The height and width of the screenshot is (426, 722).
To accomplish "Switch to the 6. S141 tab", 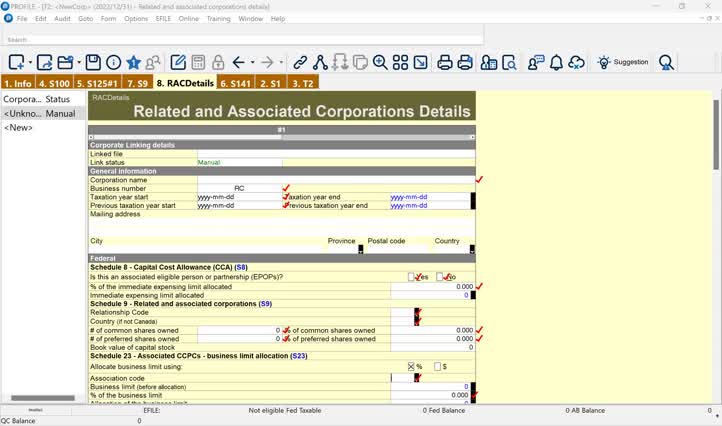I will [x=235, y=83].
